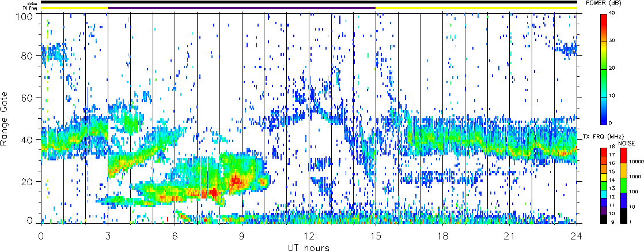The height and width of the screenshot is (251, 644).
Task: Click the 'TX FRQ (MHz)' legend title
Action: pos(603,136)
